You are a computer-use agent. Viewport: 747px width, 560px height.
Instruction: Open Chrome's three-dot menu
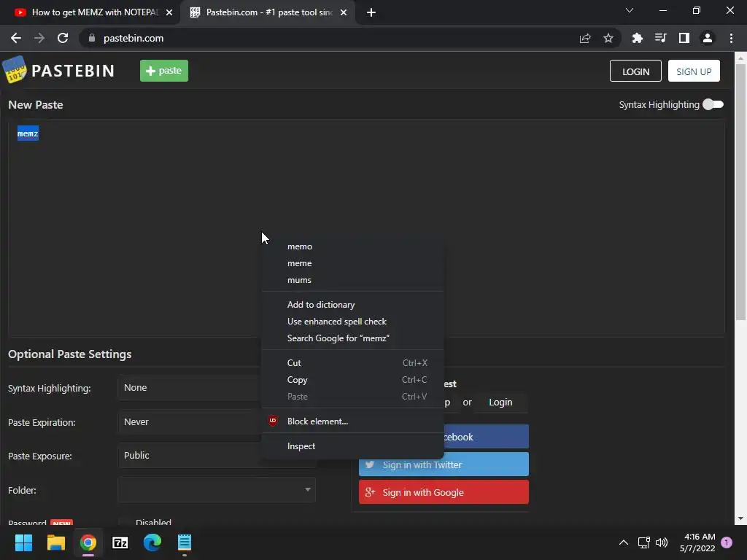(x=731, y=38)
